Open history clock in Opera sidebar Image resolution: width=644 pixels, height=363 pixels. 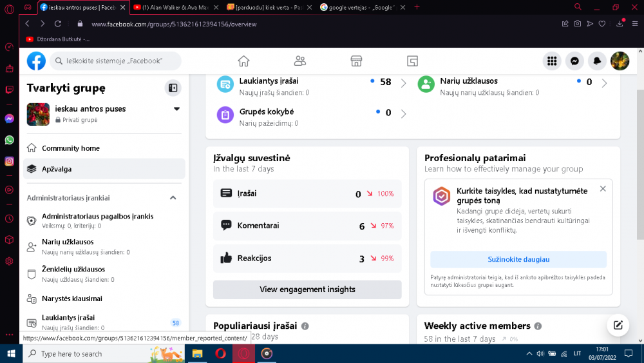pos(10,219)
